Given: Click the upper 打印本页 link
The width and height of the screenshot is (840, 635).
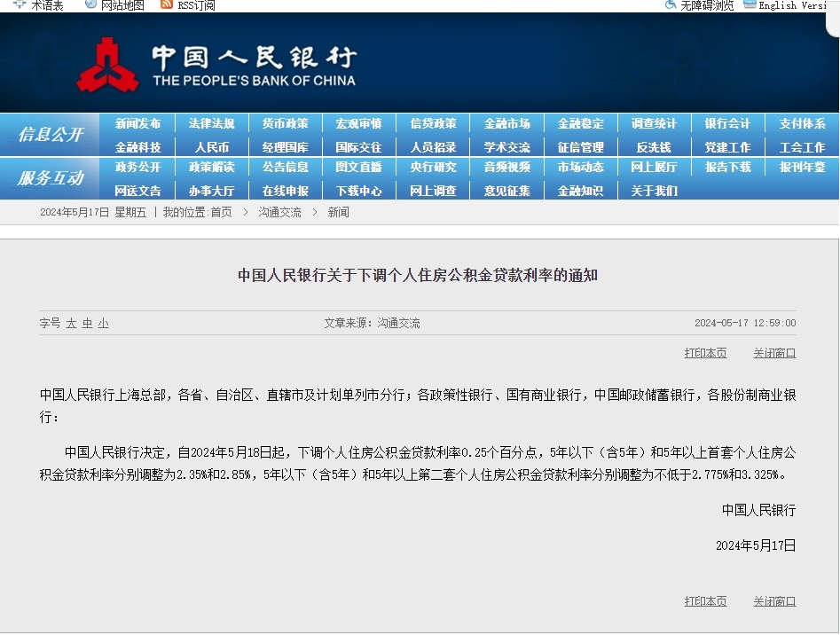Looking at the screenshot, I should tap(705, 353).
